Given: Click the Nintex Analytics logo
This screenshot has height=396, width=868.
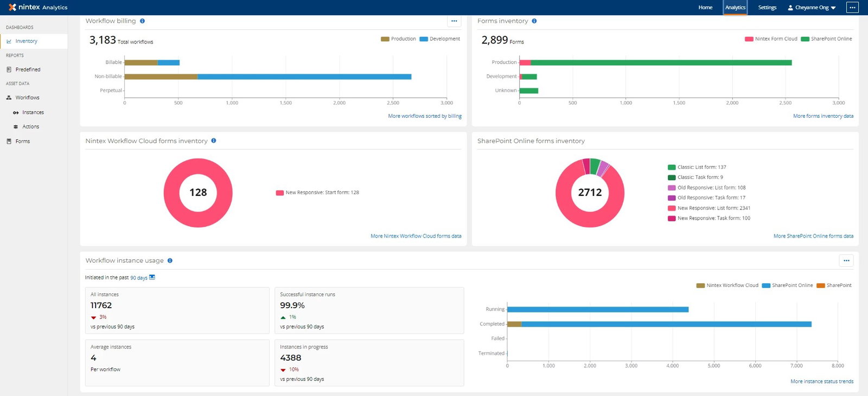Looking at the screenshot, I should coord(37,7).
